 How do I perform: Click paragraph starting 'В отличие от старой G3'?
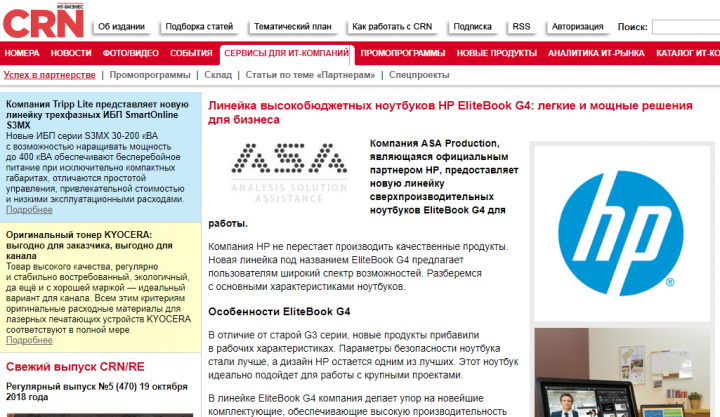coord(363,355)
